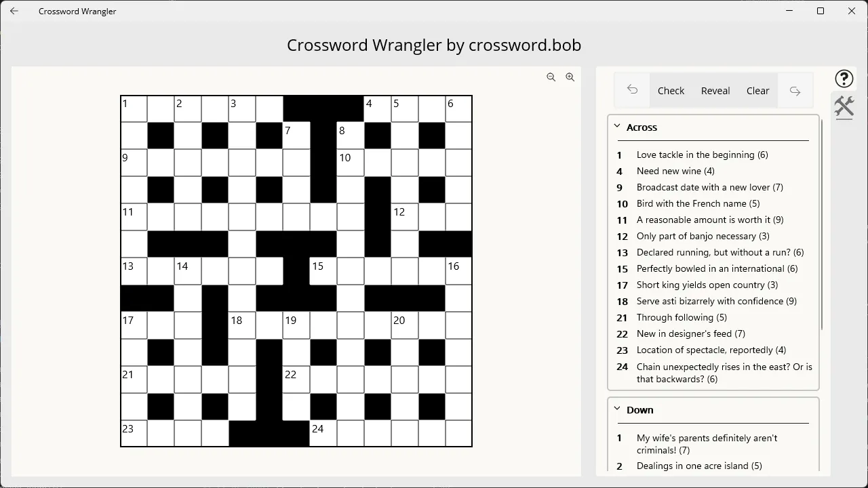Click the clue list vertical scrollbar

[823, 224]
